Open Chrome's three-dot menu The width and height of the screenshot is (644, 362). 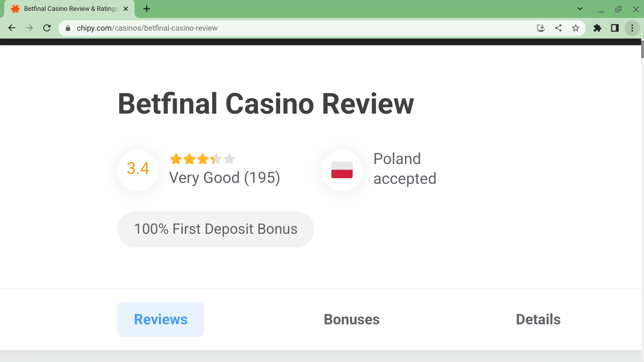coord(632,28)
